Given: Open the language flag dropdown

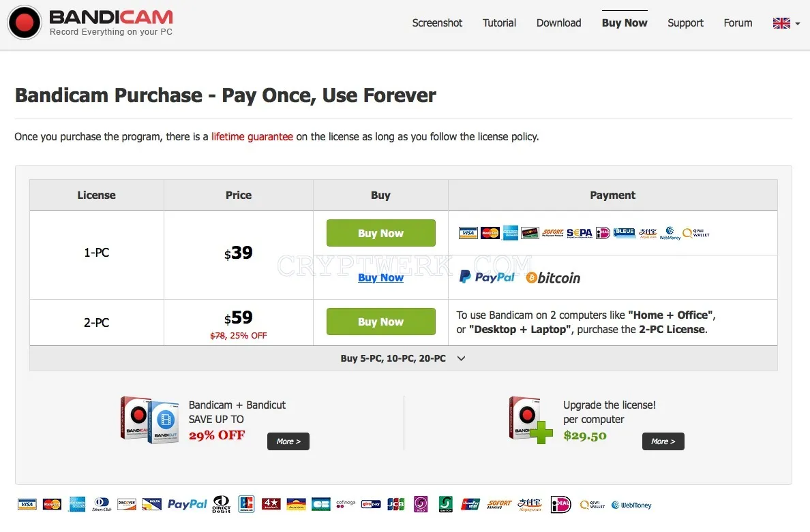Looking at the screenshot, I should (786, 23).
